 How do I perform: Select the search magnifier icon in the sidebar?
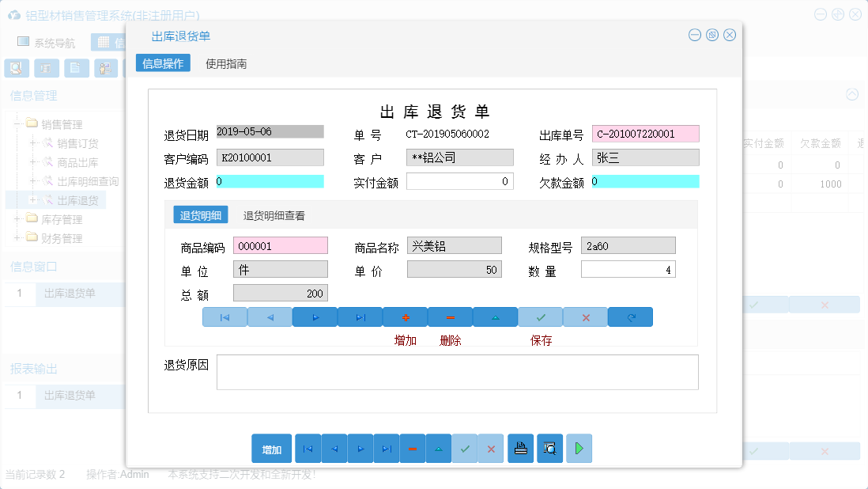16,68
